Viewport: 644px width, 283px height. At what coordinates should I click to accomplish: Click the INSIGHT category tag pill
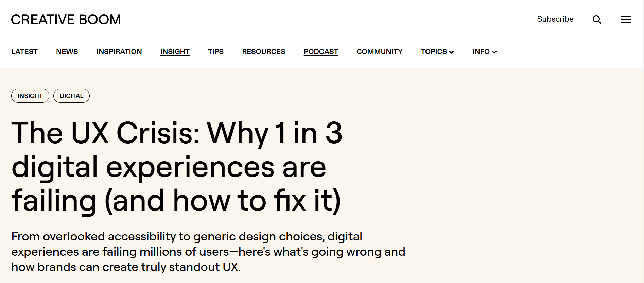30,96
